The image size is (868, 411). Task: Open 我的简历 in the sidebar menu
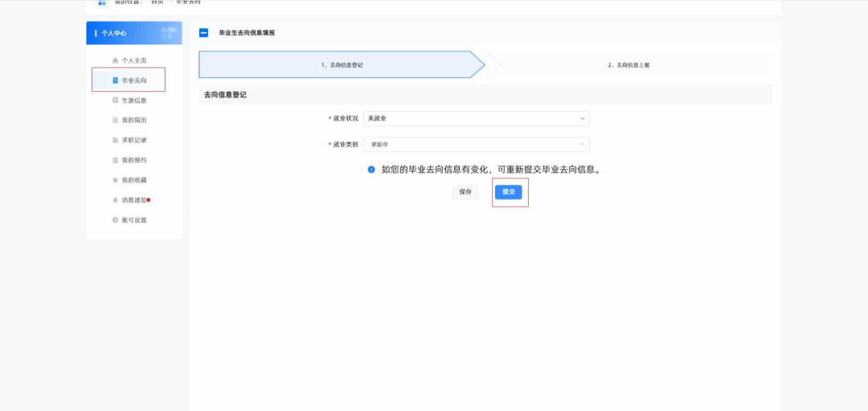[134, 121]
